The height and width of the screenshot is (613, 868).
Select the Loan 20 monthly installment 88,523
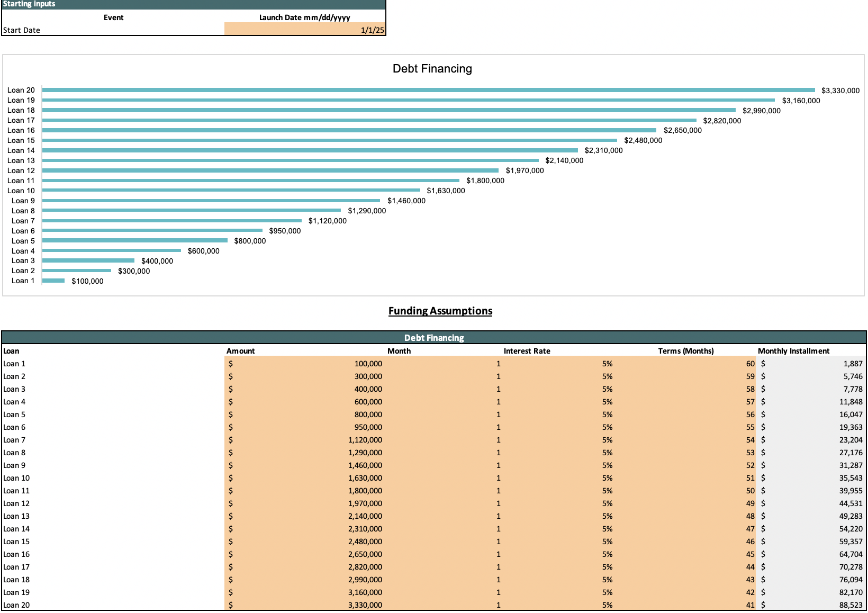coord(811,605)
